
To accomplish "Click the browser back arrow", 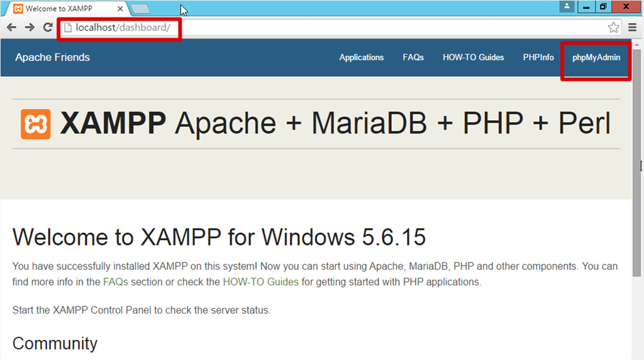I will point(11,28).
